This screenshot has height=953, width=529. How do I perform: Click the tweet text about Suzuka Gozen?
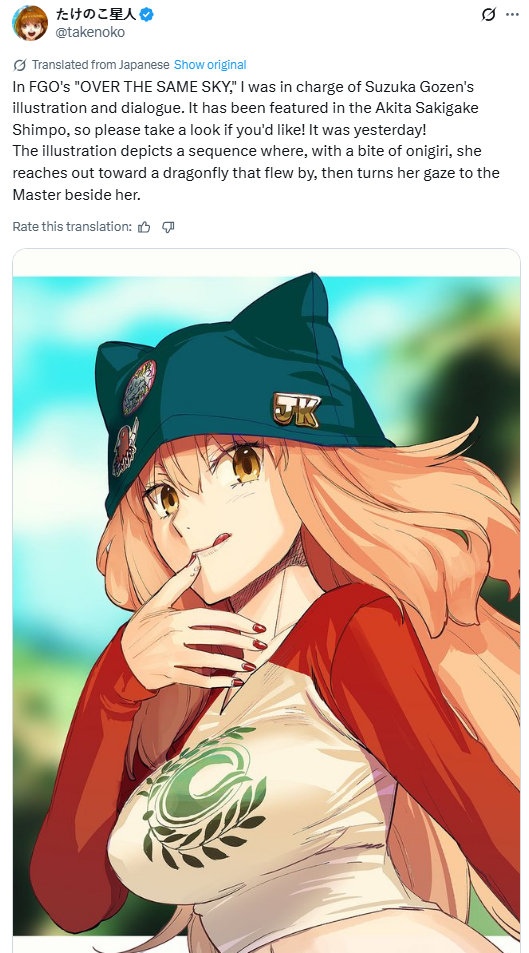pos(257,140)
